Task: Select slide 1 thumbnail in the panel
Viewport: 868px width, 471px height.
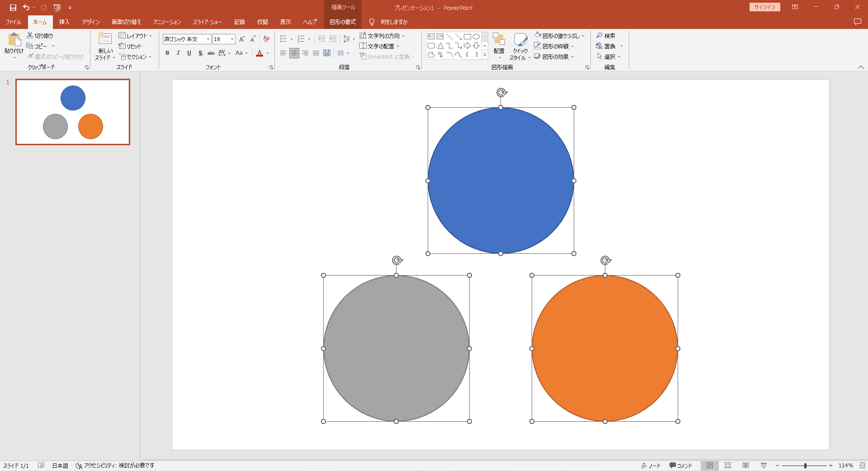Action: tap(73, 112)
